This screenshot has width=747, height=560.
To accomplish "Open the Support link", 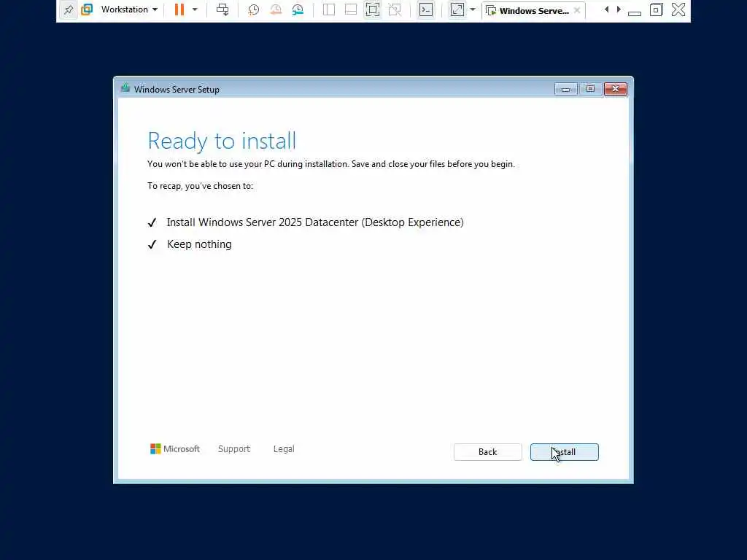I will 234,449.
